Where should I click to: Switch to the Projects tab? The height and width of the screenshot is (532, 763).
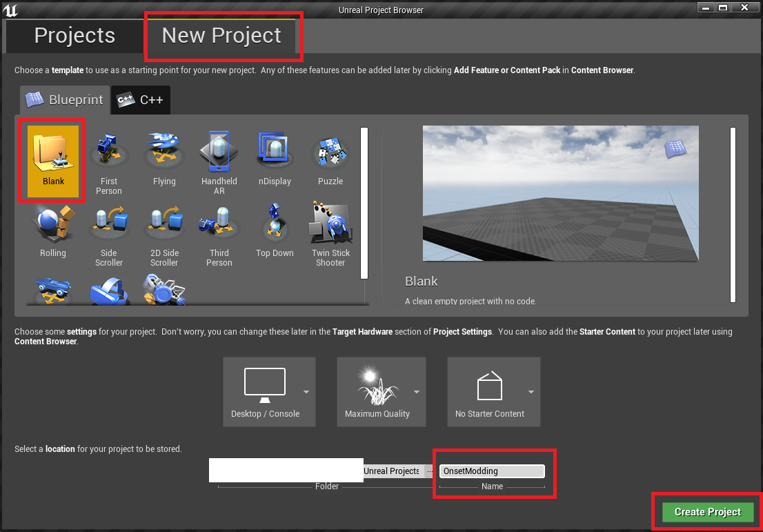(75, 35)
